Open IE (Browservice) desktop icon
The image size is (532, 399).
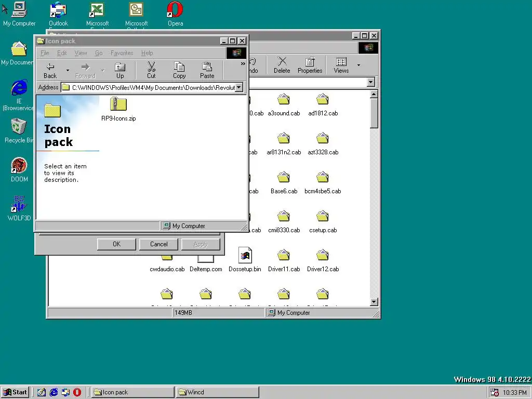point(19,95)
